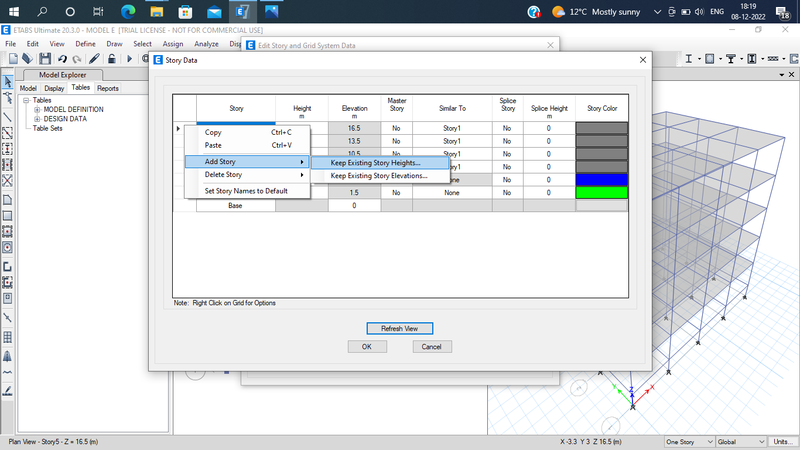Switch to the Model tab
Viewport: 800px width, 450px height.
pyautogui.click(x=28, y=88)
